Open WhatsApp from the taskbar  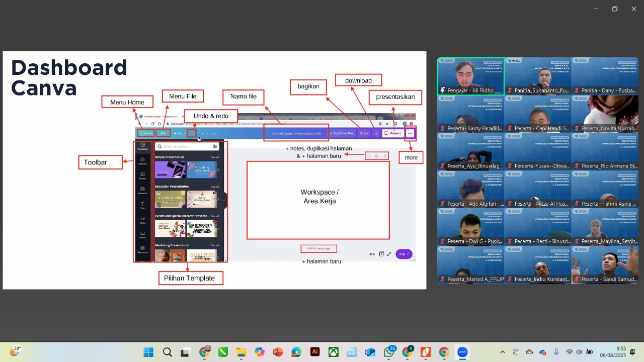[389, 352]
